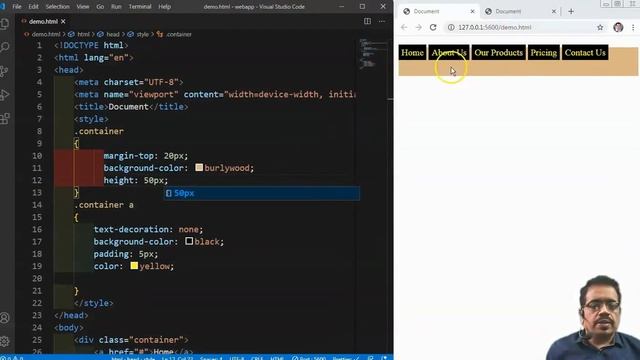640x360 pixels.
Task: Click the Contact Us link
Action: [x=585, y=53]
